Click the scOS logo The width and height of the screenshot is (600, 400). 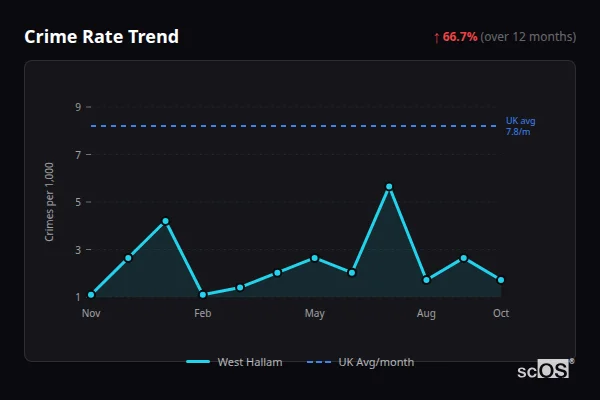546,370
